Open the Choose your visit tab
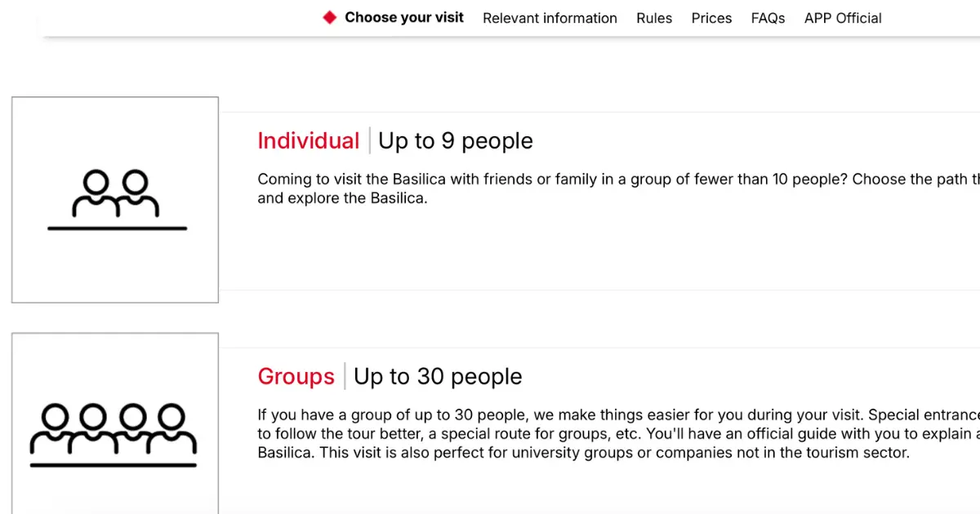Viewport: 980px width, 514px height. tap(404, 17)
